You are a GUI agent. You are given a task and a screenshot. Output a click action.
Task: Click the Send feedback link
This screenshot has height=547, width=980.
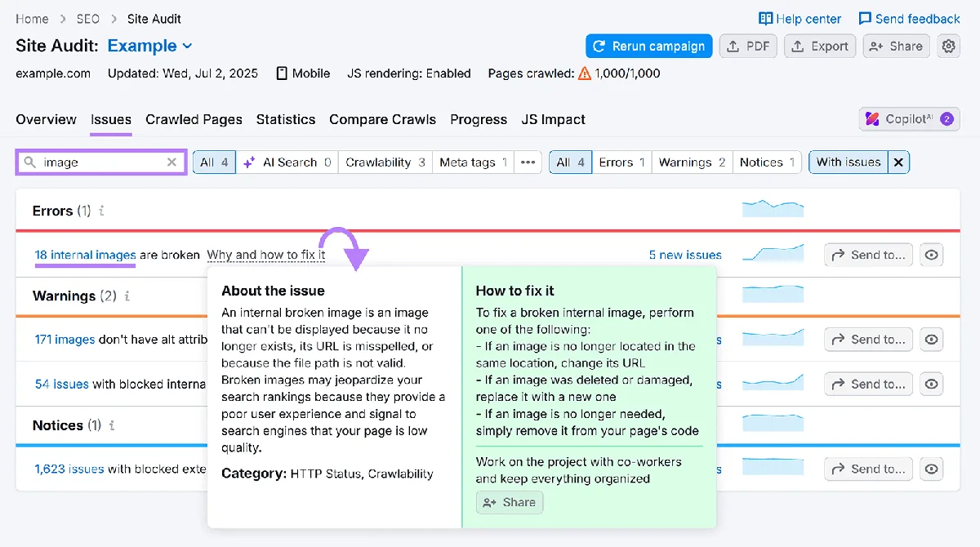pyautogui.click(x=909, y=19)
